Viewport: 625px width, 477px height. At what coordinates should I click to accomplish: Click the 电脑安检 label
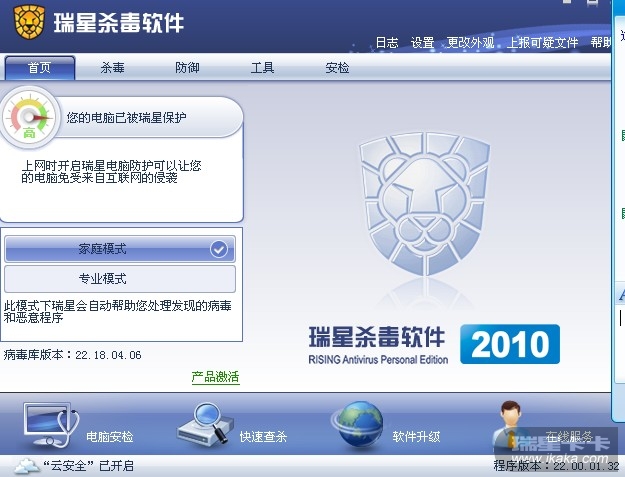click(x=110, y=437)
